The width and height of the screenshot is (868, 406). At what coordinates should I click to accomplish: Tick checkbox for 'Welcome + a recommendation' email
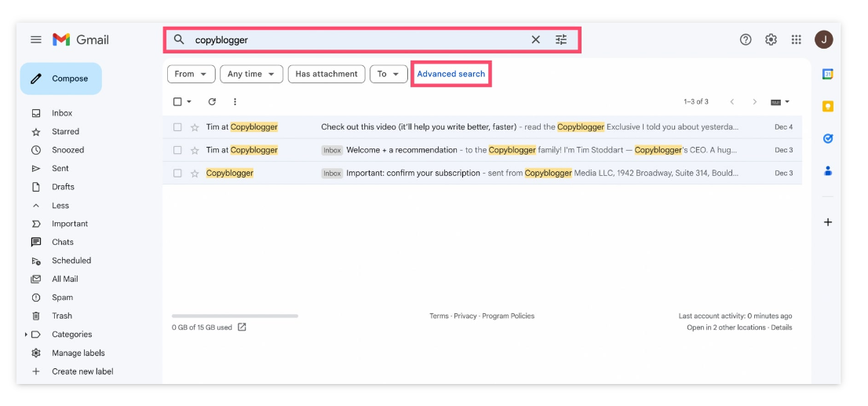coord(177,150)
